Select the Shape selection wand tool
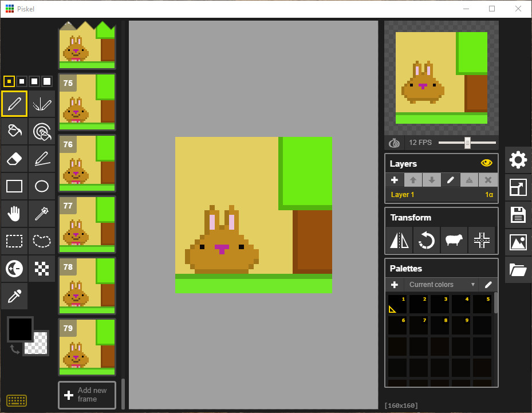This screenshot has height=413, width=532. [x=42, y=214]
